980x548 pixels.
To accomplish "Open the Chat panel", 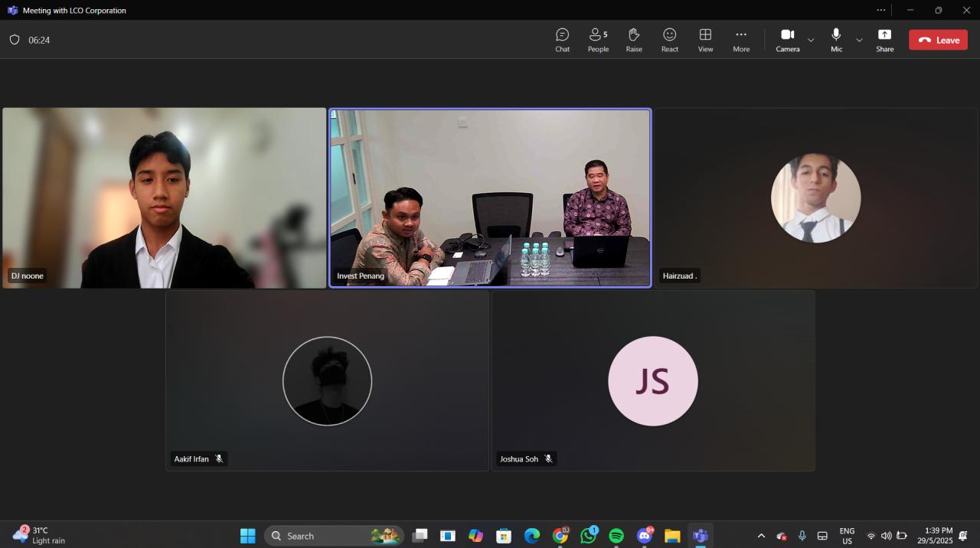I will 562,40.
